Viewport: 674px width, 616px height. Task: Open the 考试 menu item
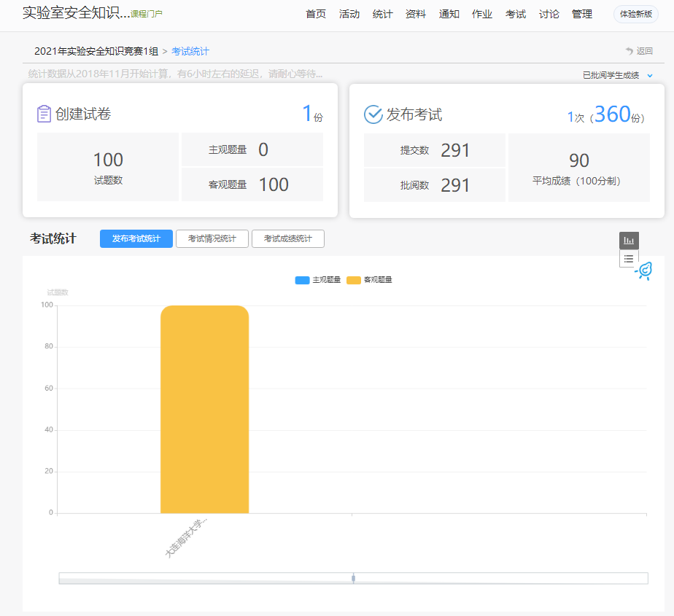click(516, 14)
